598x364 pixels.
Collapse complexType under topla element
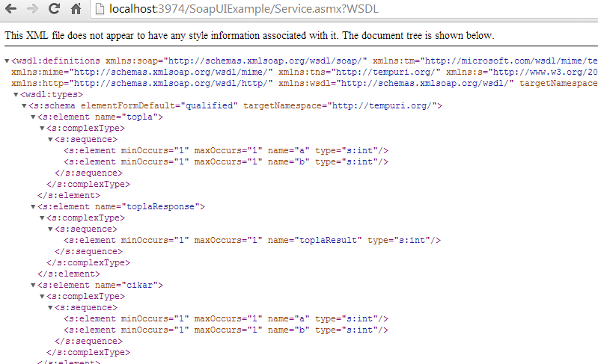click(42, 129)
